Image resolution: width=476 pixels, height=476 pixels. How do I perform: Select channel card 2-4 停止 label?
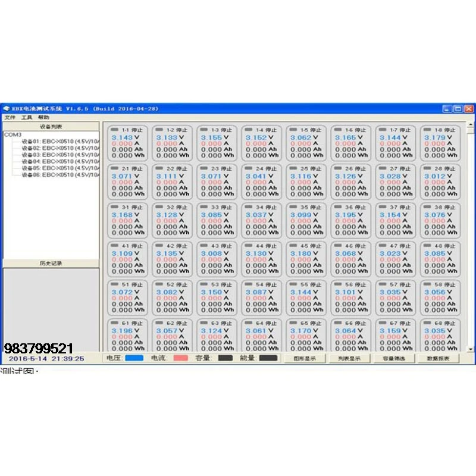266,168
